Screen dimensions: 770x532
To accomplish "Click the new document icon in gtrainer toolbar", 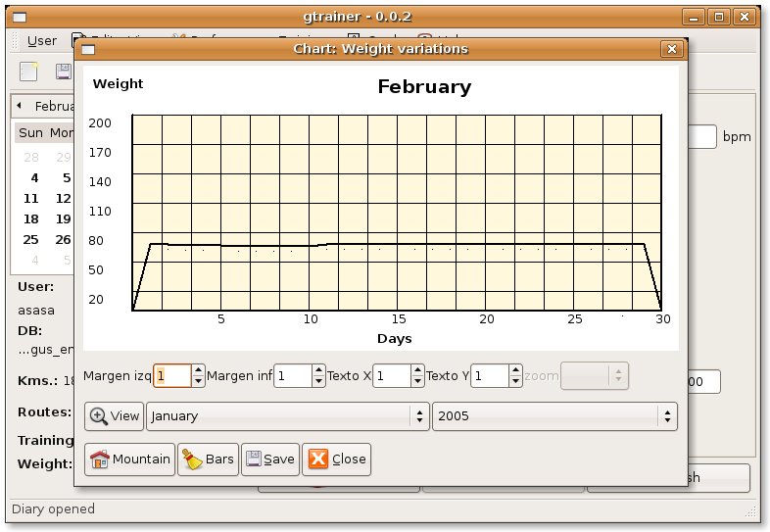I will coord(28,72).
